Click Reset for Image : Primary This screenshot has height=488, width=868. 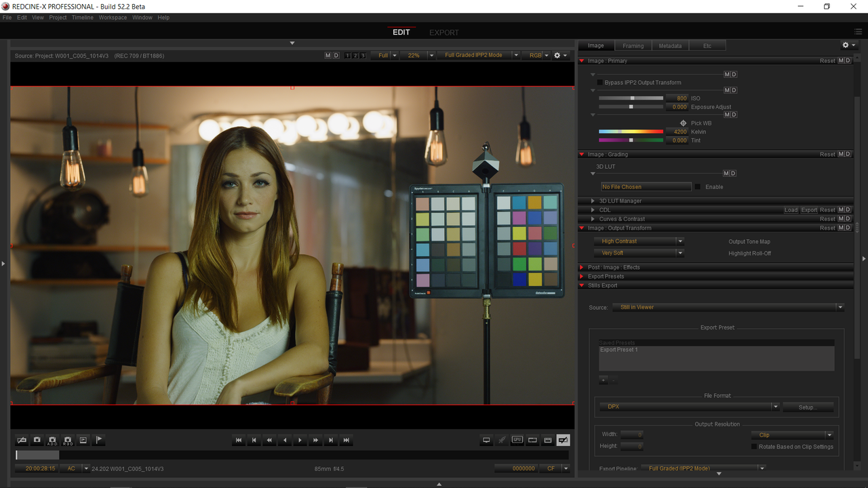(x=827, y=61)
